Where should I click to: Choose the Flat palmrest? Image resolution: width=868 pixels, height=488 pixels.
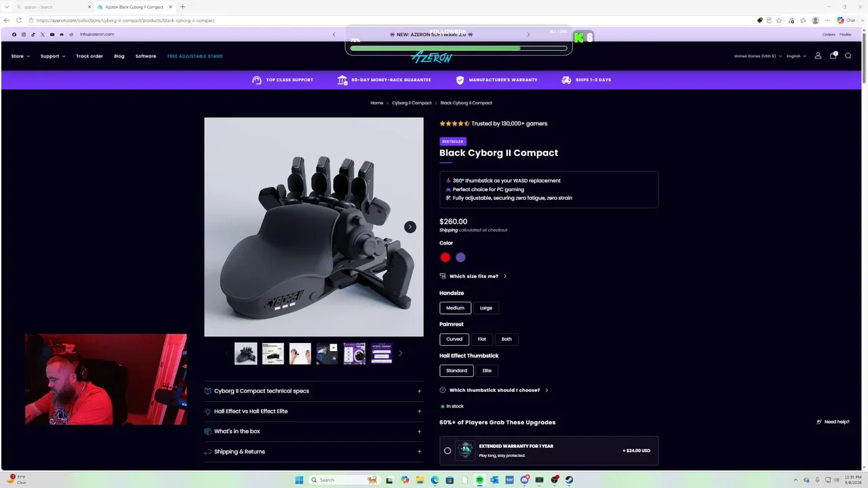coord(482,339)
